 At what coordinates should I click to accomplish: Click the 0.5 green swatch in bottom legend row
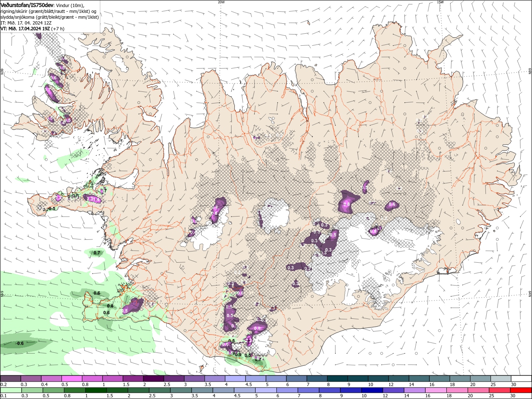click(x=53, y=390)
